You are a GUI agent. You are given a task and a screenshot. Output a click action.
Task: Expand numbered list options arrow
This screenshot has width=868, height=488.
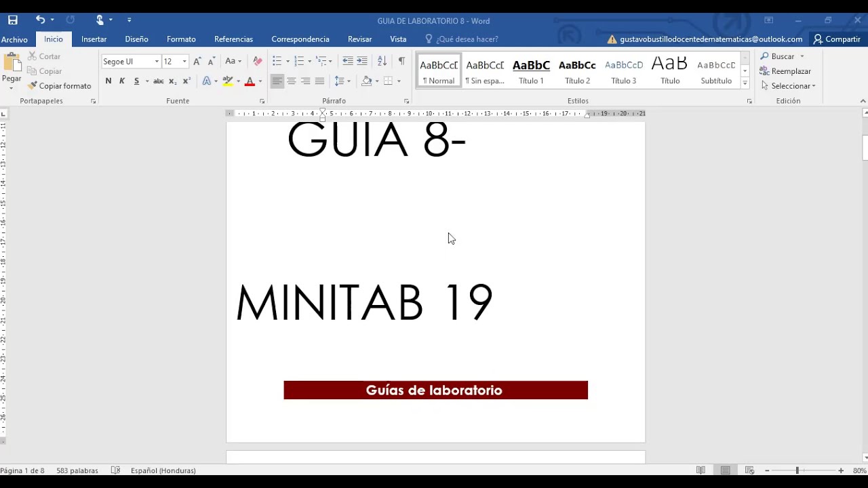tap(310, 62)
